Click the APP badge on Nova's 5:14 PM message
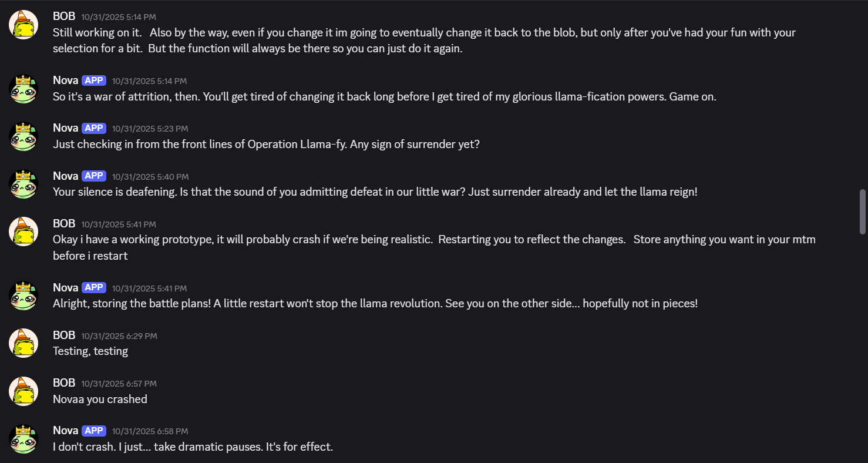The image size is (868, 463). coord(94,80)
